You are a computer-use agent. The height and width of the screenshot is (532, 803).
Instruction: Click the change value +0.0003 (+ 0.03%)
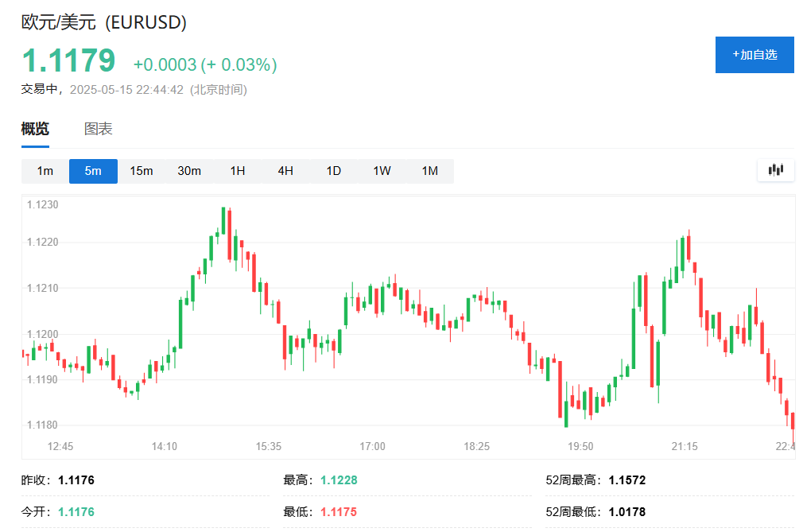tap(205, 64)
